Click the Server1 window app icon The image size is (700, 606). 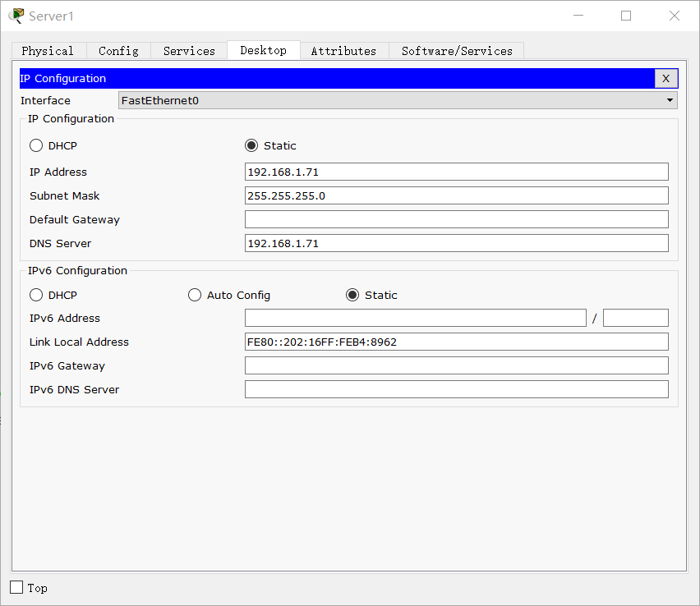16,16
